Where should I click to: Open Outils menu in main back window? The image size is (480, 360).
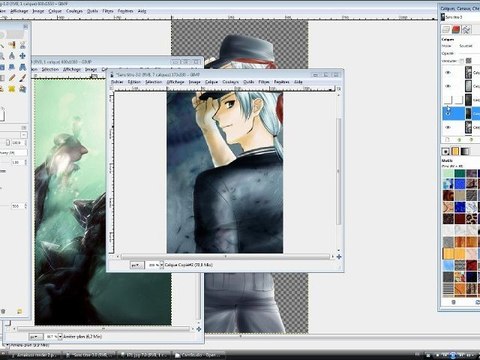(x=92, y=11)
